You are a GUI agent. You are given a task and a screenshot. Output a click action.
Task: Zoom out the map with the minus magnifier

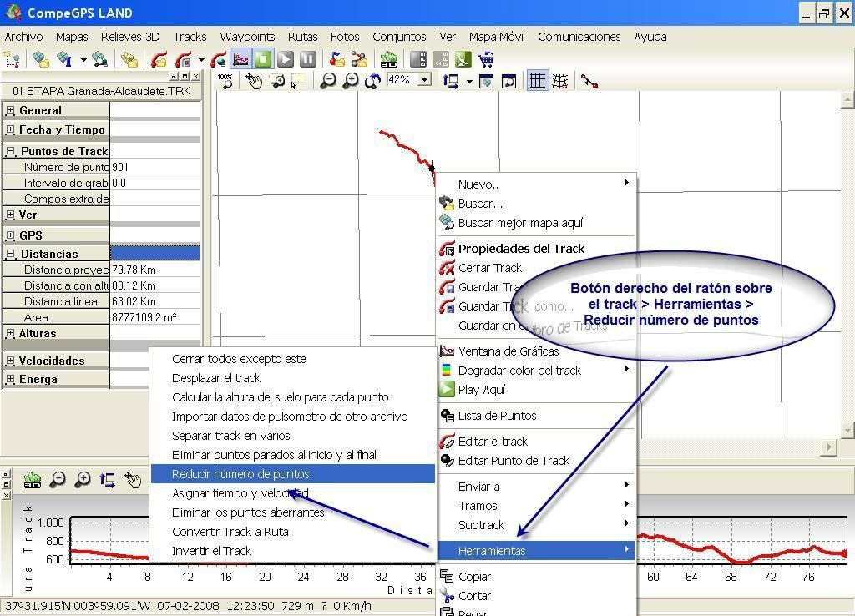coord(327,81)
